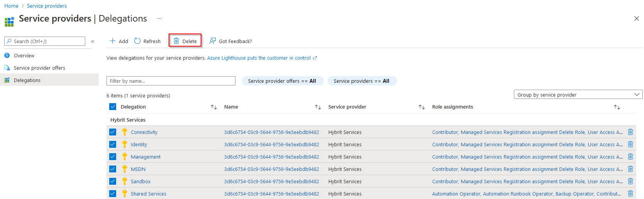The height and width of the screenshot is (199, 644).
Task: Uncheck the MSDN row checkbox
Action: pos(113,169)
